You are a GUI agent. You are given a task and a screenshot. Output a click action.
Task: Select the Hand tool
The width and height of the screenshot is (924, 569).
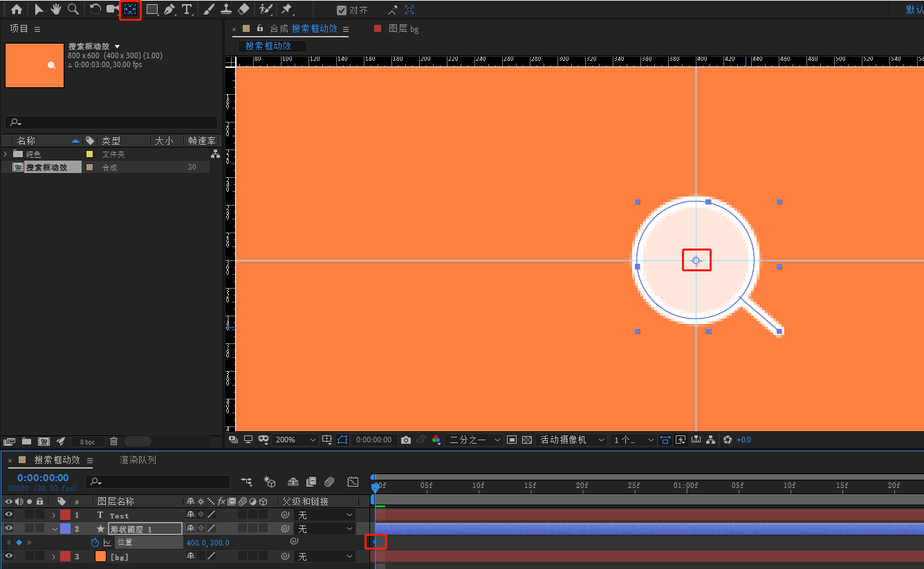[x=55, y=10]
